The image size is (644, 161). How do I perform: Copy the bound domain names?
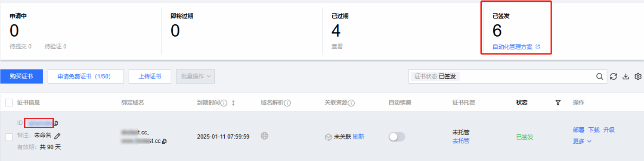[x=164, y=141]
